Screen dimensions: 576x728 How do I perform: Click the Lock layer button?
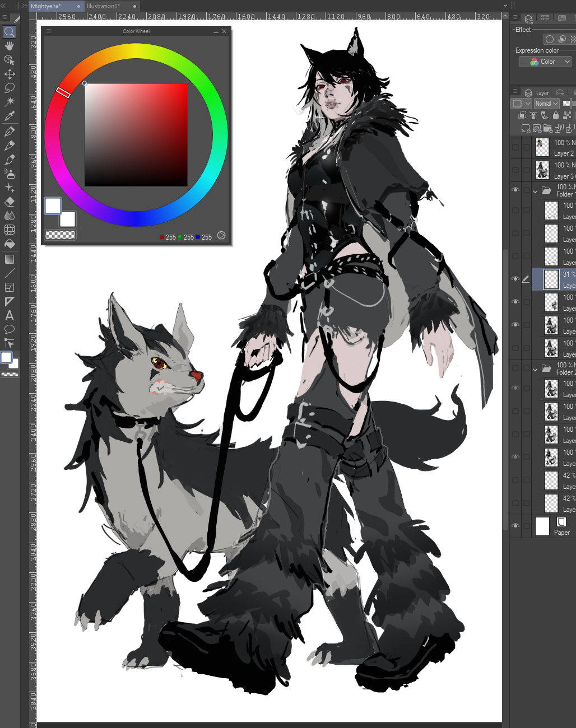pyautogui.click(x=556, y=115)
